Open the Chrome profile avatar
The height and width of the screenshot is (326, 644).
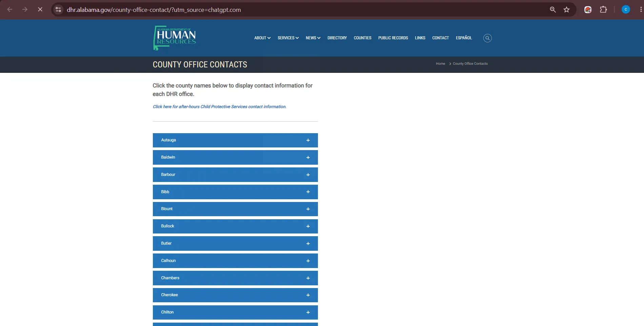(626, 9)
